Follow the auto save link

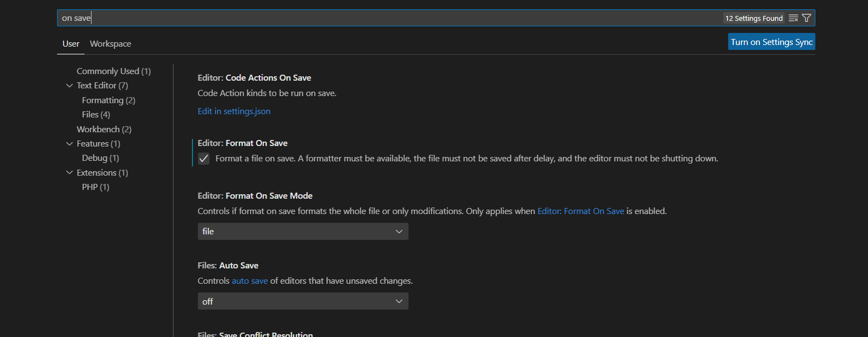point(249,281)
